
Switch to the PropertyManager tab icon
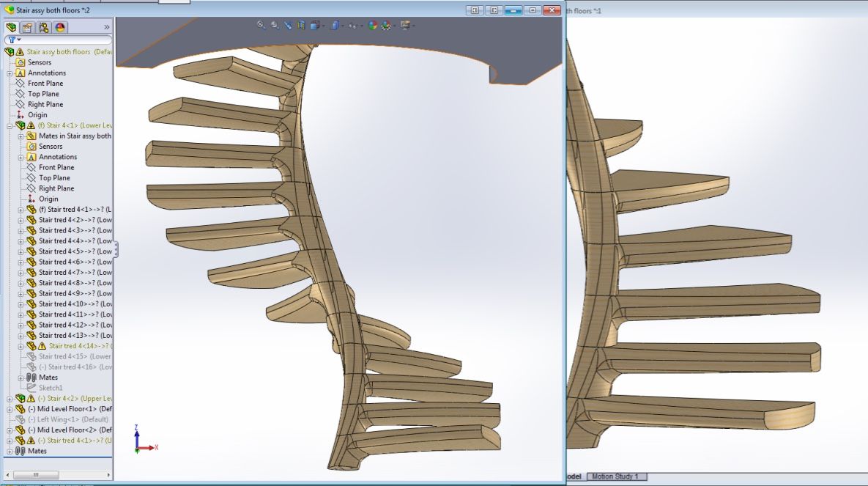pos(28,27)
